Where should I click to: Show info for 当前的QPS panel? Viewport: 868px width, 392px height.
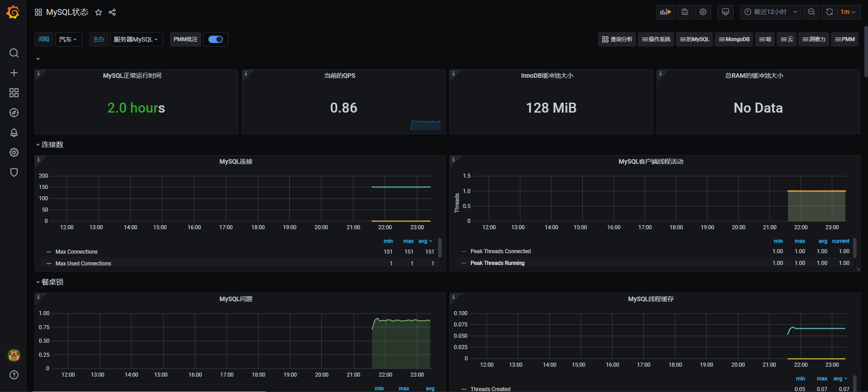(x=246, y=73)
